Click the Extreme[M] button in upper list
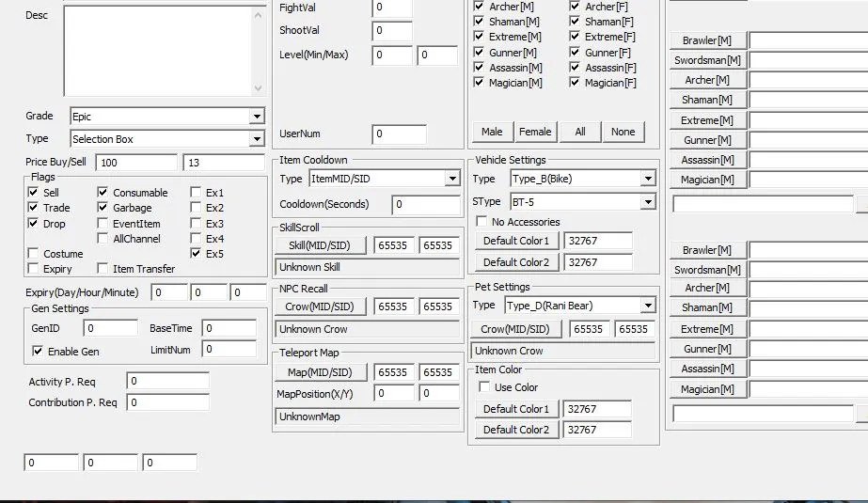Image resolution: width=868 pixels, height=503 pixels. pos(707,120)
